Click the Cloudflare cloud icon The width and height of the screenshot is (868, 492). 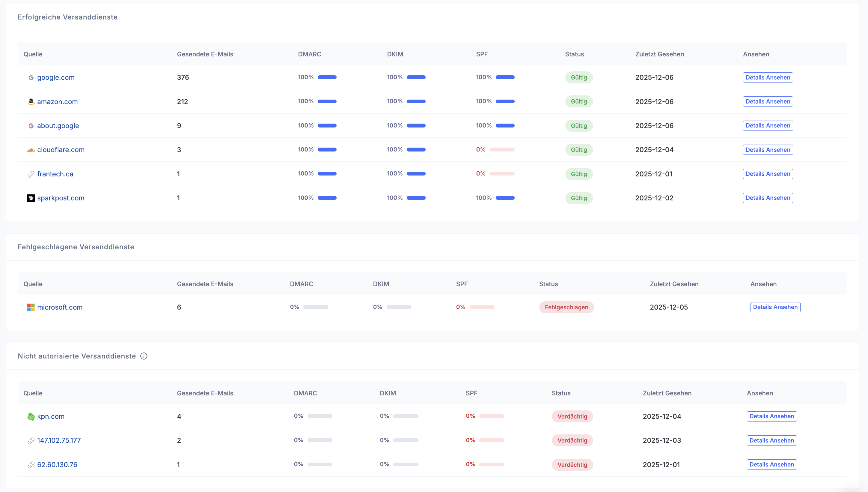(31, 150)
